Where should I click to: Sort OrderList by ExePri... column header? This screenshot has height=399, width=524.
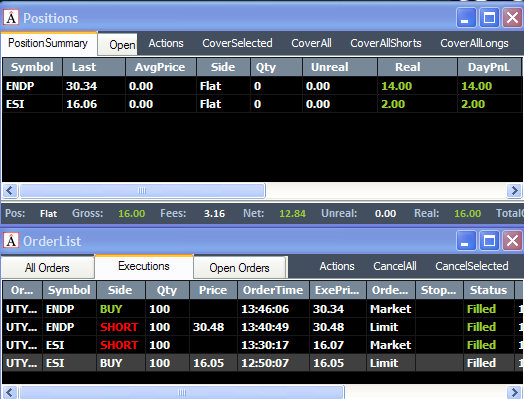(338, 290)
